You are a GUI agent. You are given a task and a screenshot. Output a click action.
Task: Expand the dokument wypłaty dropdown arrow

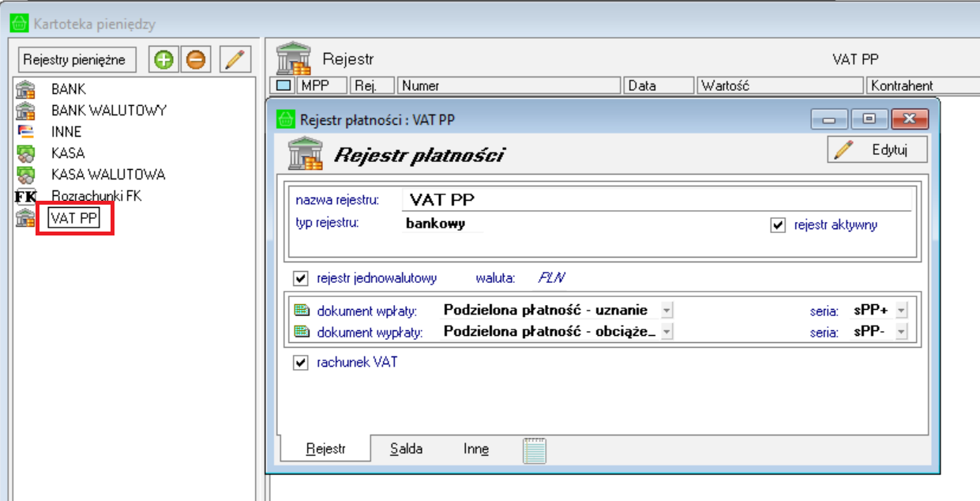(666, 332)
